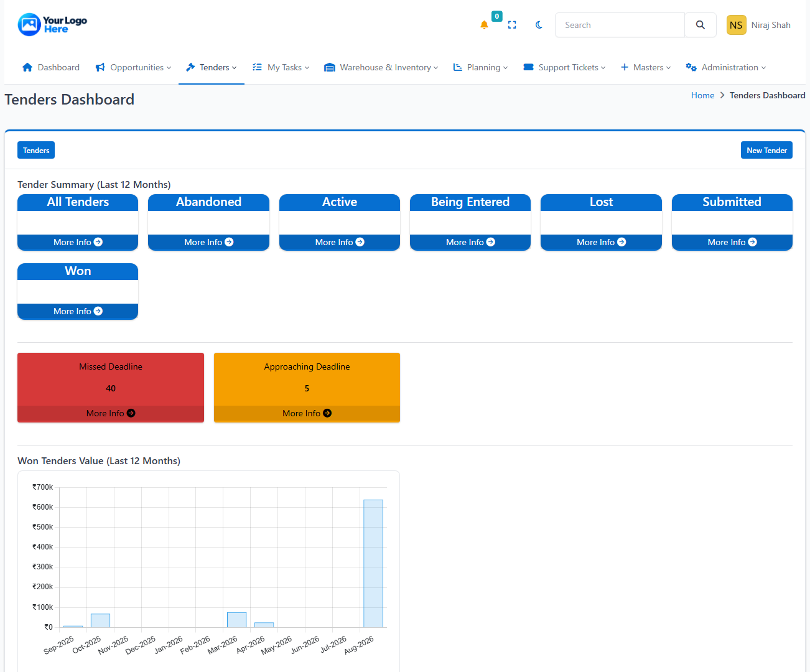Image resolution: width=810 pixels, height=672 pixels.
Task: Click arrow icon on Missed Deadline card
Action: click(131, 413)
